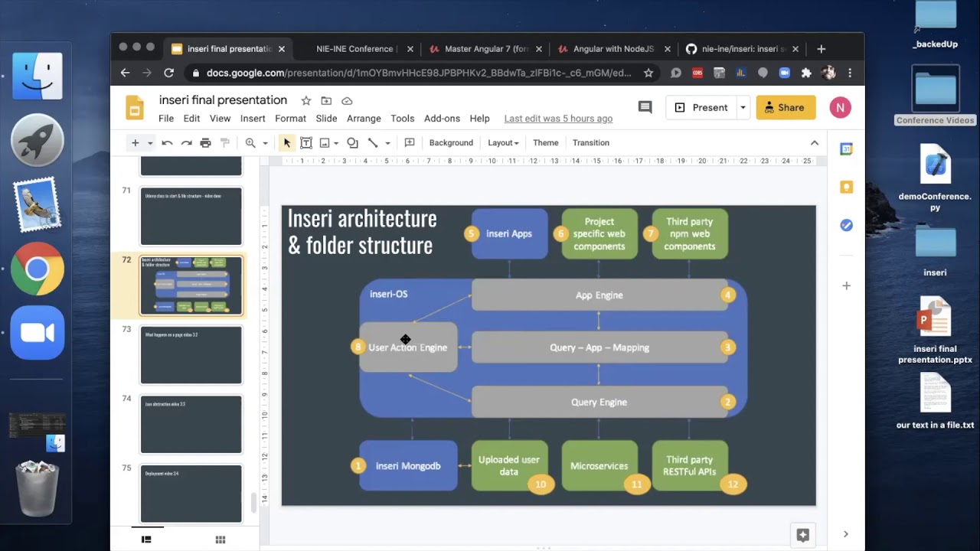The width and height of the screenshot is (980, 551).
Task: Open Google Tasks side panel
Action: point(846,225)
